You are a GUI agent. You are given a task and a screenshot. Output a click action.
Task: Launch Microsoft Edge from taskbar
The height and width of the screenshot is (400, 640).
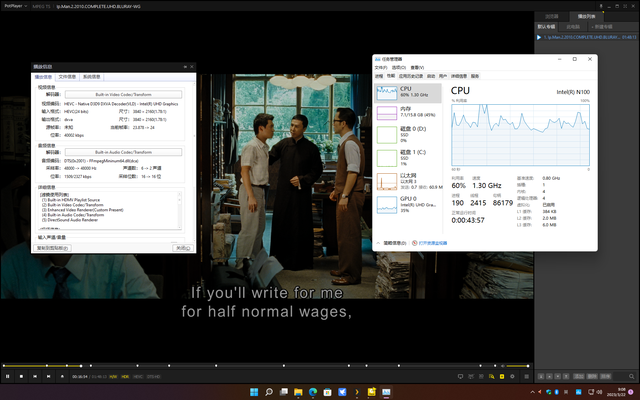point(313,392)
